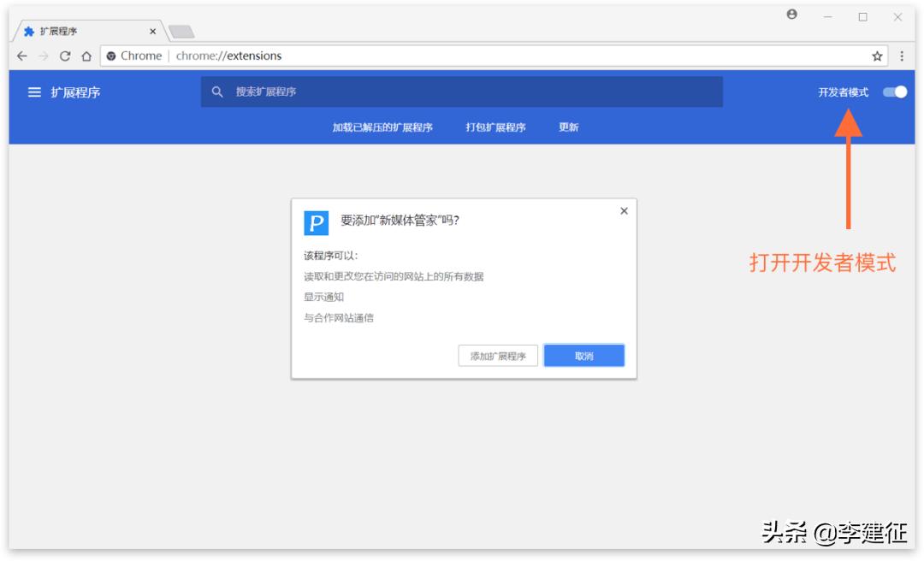924x561 pixels.
Task: Click the 新媒体管家 extension P logo
Action: tap(317, 222)
